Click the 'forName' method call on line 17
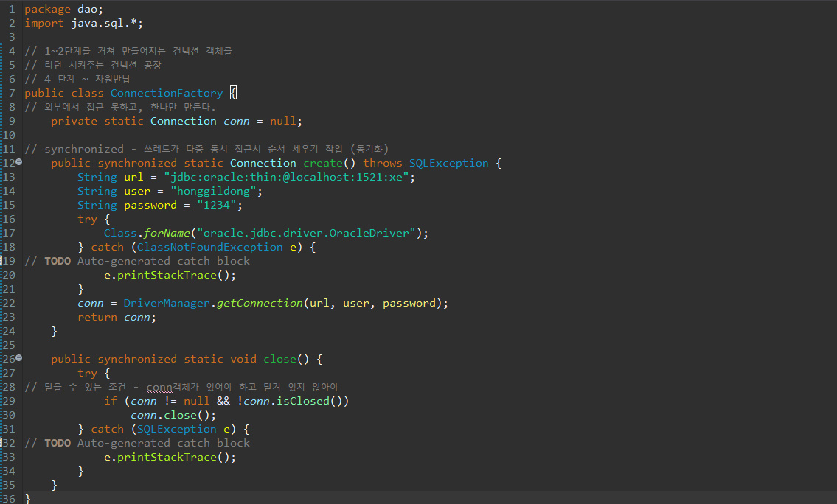 tap(167, 233)
